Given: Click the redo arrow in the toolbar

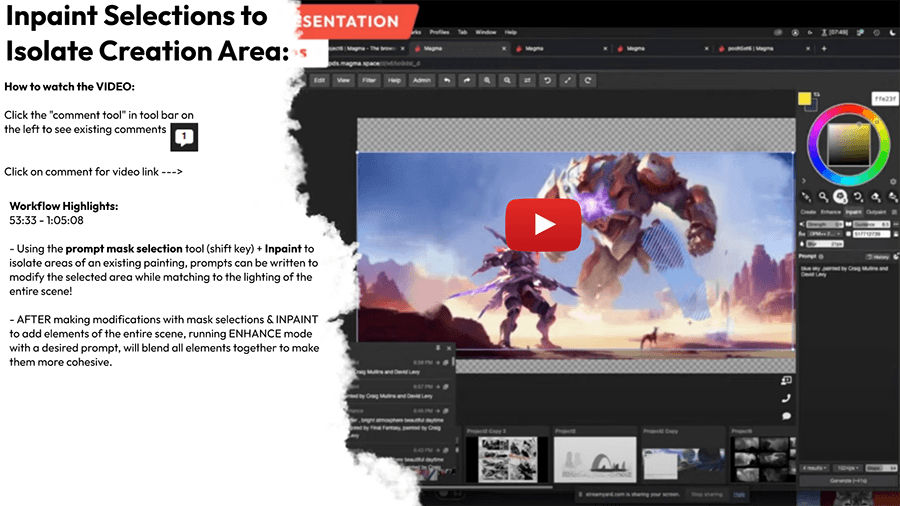Looking at the screenshot, I should (465, 80).
